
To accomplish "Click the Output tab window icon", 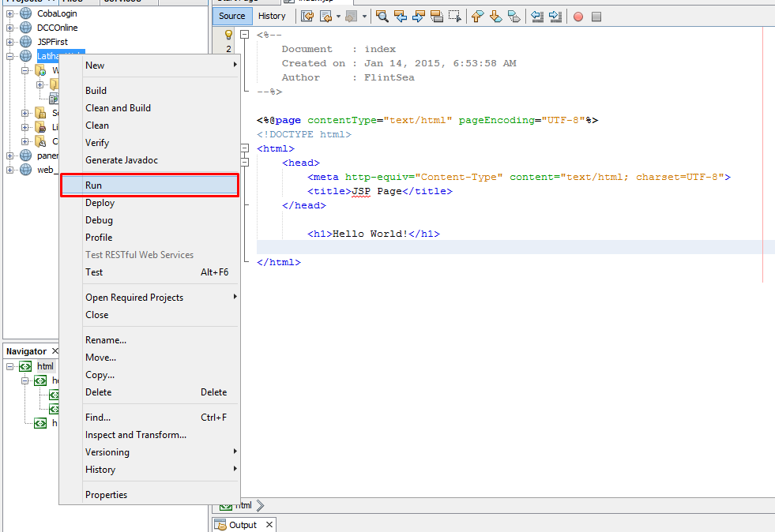I will point(220,525).
